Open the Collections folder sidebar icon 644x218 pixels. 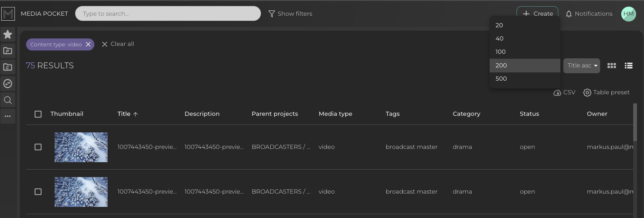coord(7,67)
